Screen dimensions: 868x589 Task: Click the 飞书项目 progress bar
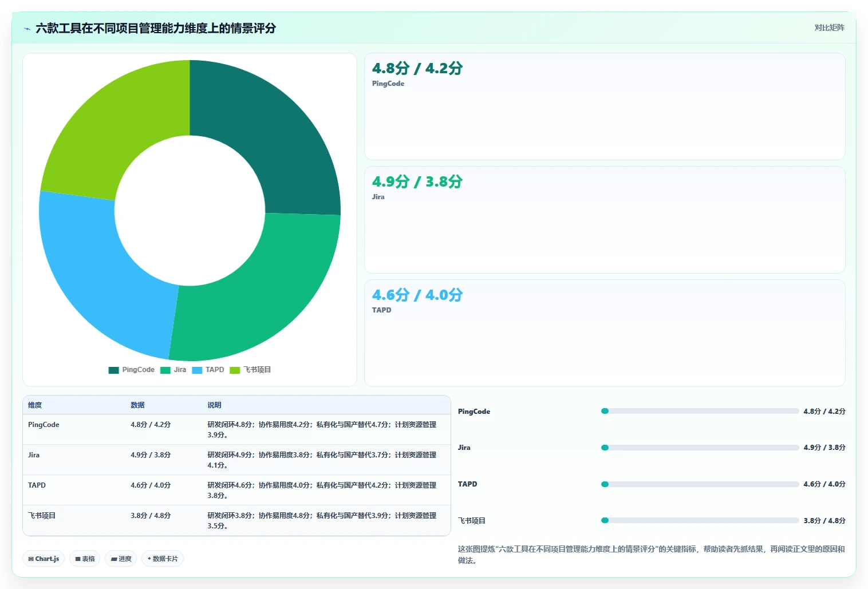point(700,520)
